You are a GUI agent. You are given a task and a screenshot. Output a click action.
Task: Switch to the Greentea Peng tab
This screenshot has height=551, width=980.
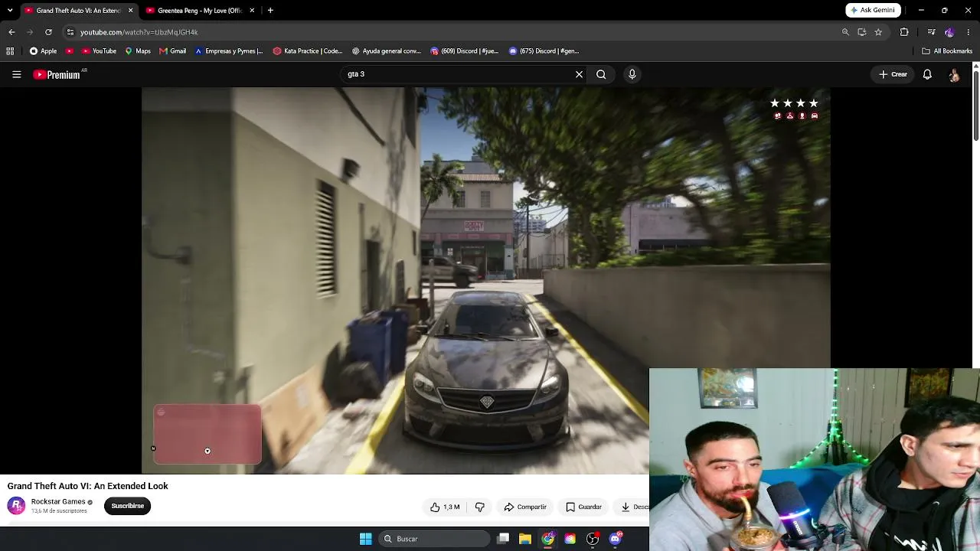(199, 11)
